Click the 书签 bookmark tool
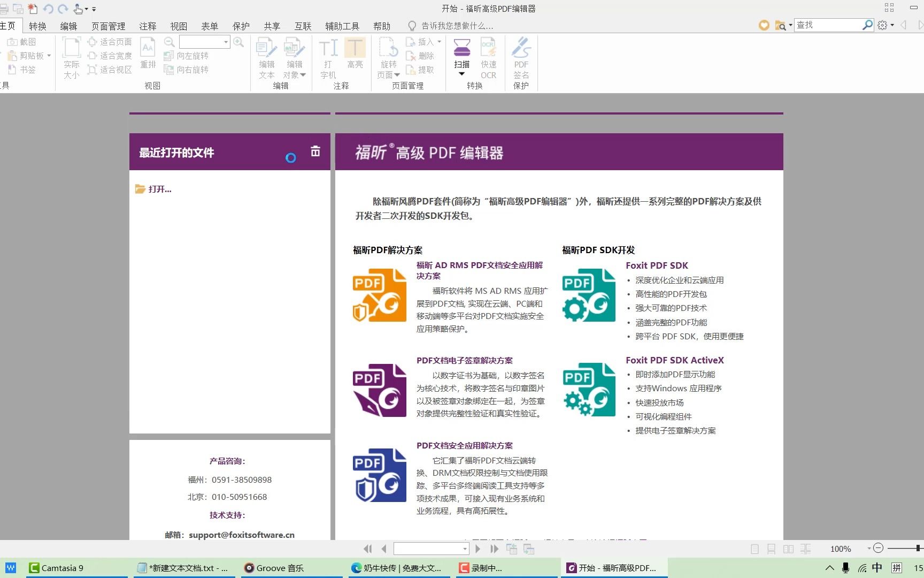The width and height of the screenshot is (924, 578). tap(21, 70)
